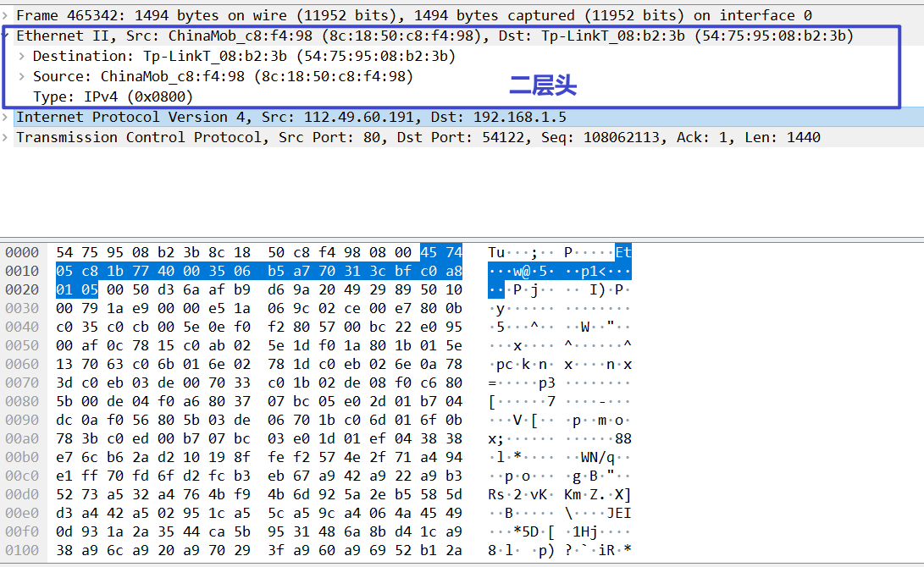Click hex offset 00e0 row label

(x=22, y=514)
